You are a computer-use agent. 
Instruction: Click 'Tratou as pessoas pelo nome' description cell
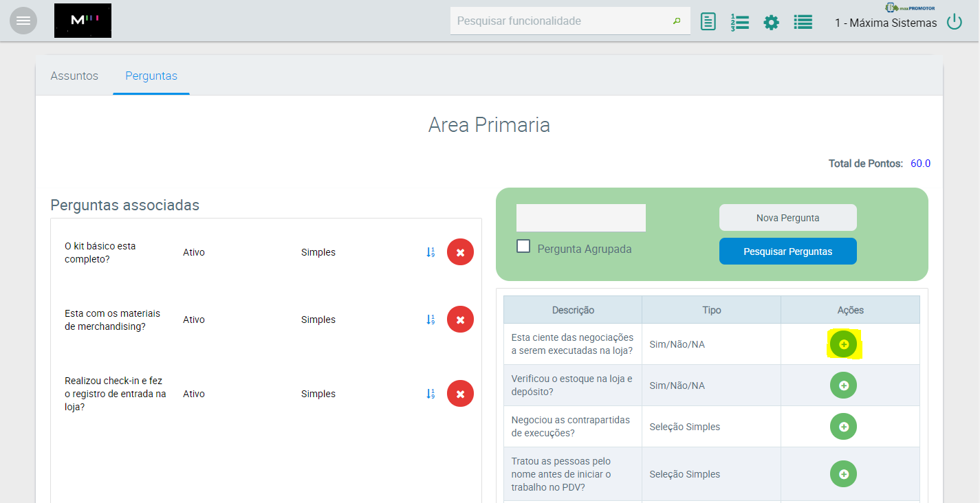[573, 474]
